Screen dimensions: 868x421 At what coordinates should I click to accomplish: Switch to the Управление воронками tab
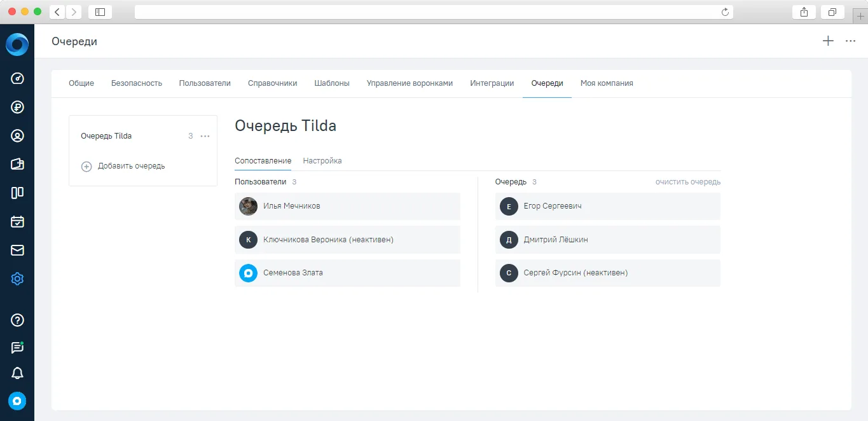coord(410,83)
